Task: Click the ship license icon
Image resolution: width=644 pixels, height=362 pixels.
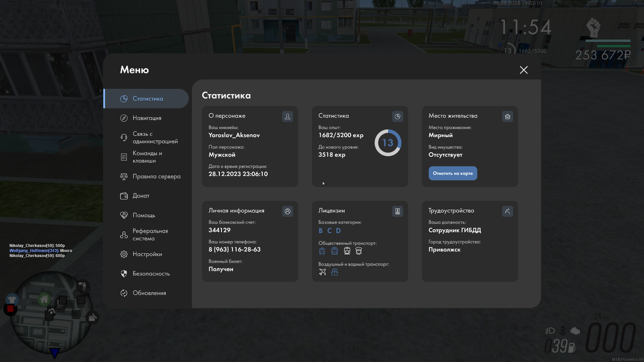Action: 335,272
